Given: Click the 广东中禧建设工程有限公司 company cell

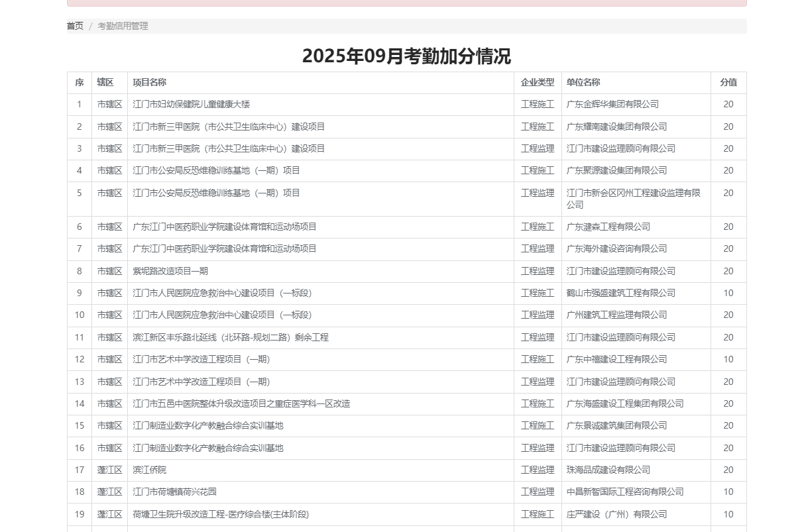Looking at the screenshot, I should pos(616,359).
